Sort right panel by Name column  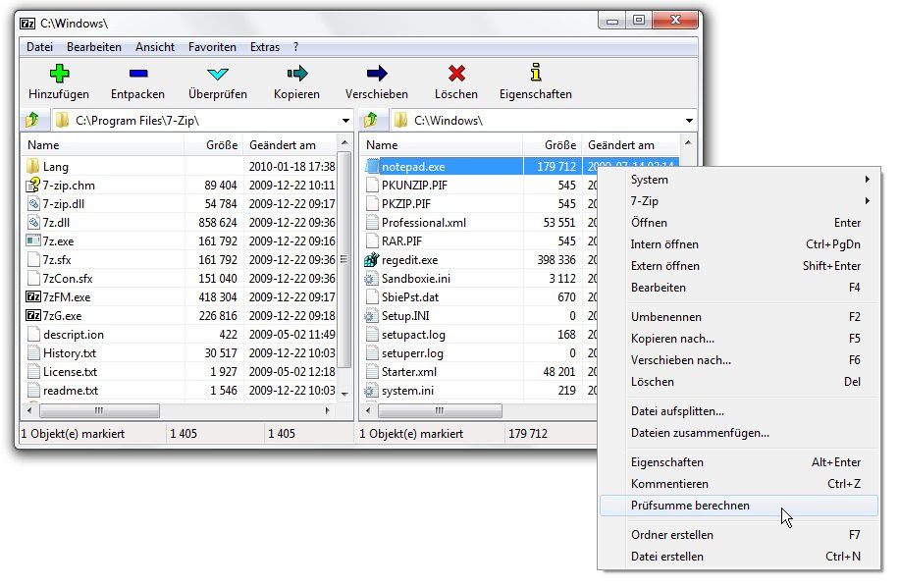pos(442,145)
